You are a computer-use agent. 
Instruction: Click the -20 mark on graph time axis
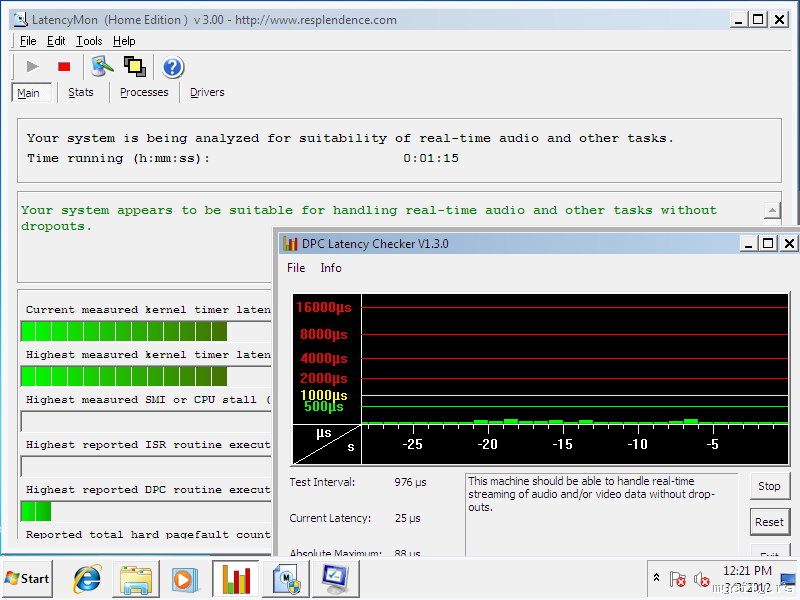(x=487, y=444)
